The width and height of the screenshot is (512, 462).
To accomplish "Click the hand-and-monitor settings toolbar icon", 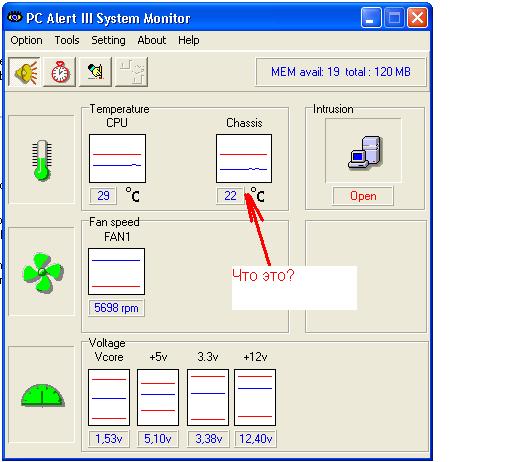I will pos(95,72).
